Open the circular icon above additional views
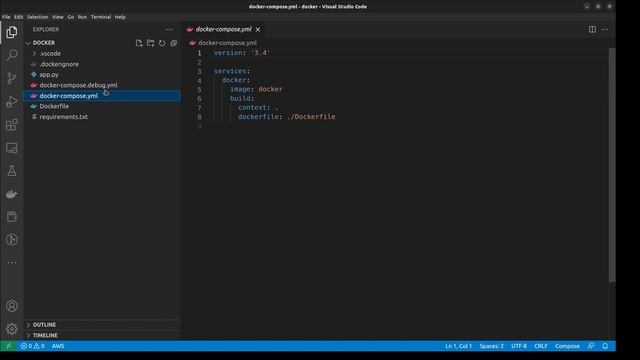The height and width of the screenshot is (360, 640). (12, 240)
